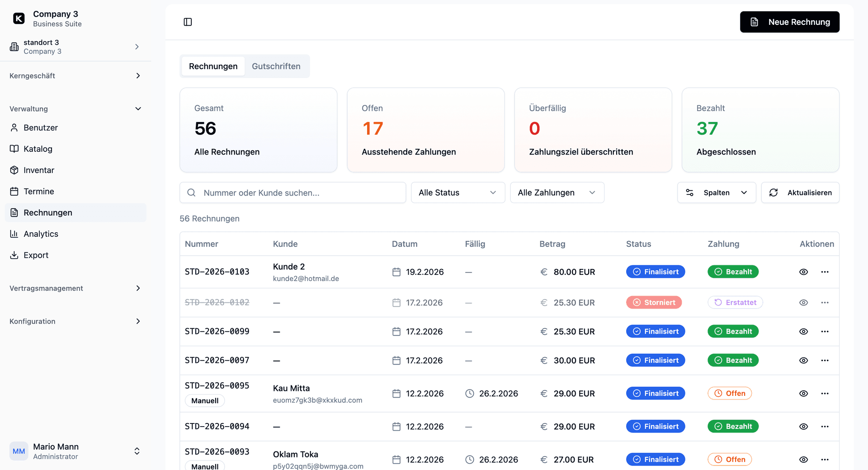Open Export via its download icon
The width and height of the screenshot is (868, 470).
click(x=14, y=255)
